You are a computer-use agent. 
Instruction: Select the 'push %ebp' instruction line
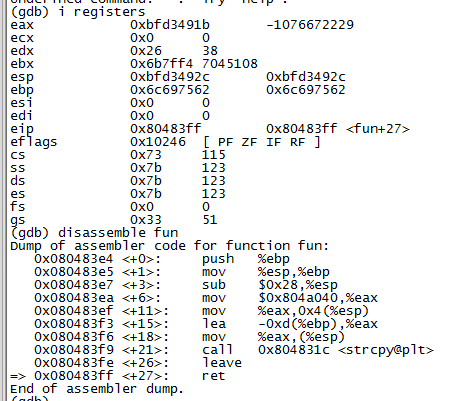tap(162, 259)
